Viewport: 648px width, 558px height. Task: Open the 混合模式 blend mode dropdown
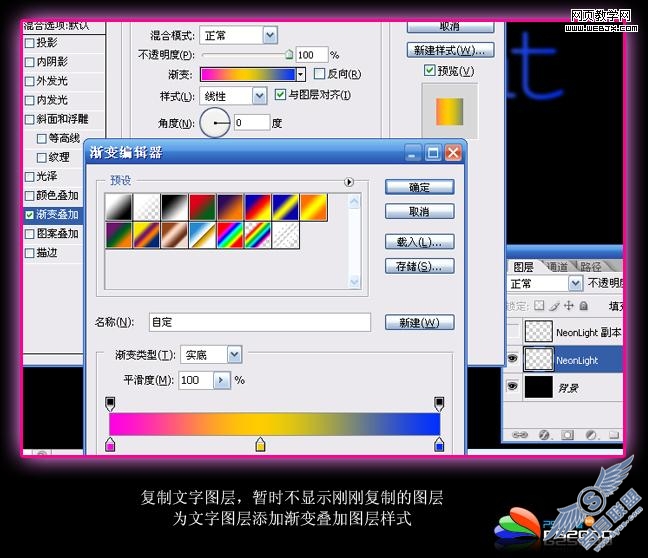coord(270,36)
